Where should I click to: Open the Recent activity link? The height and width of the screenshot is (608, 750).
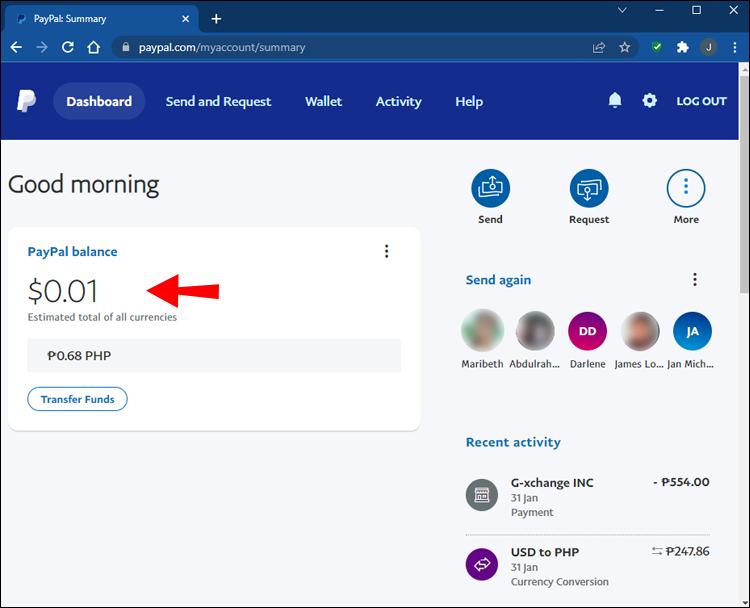click(513, 442)
